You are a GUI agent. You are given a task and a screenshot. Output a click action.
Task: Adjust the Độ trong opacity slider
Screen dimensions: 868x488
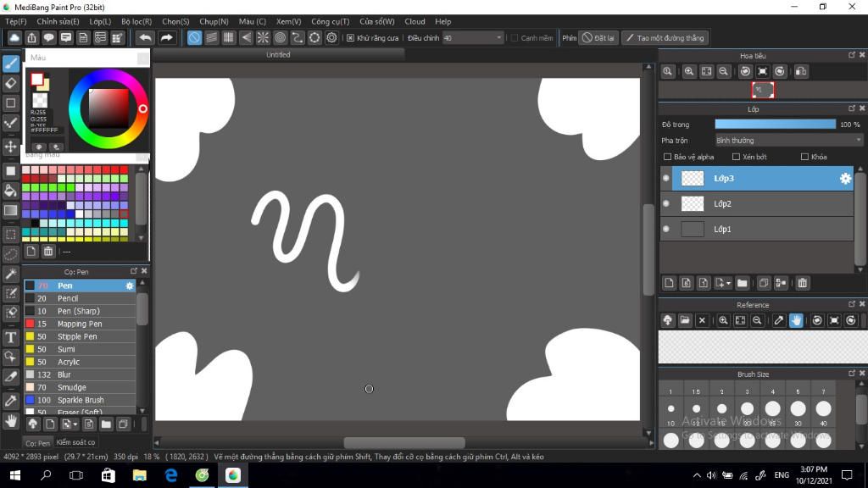pos(775,125)
